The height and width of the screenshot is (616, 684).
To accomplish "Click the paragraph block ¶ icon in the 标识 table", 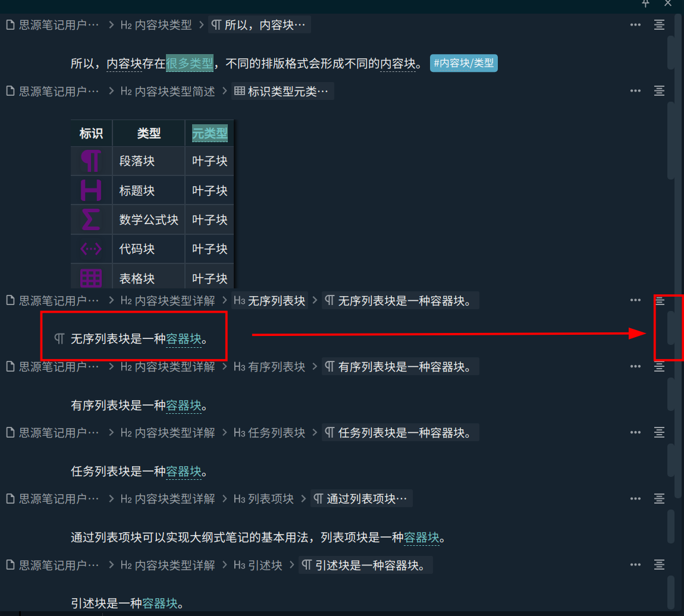I will pos(91,161).
